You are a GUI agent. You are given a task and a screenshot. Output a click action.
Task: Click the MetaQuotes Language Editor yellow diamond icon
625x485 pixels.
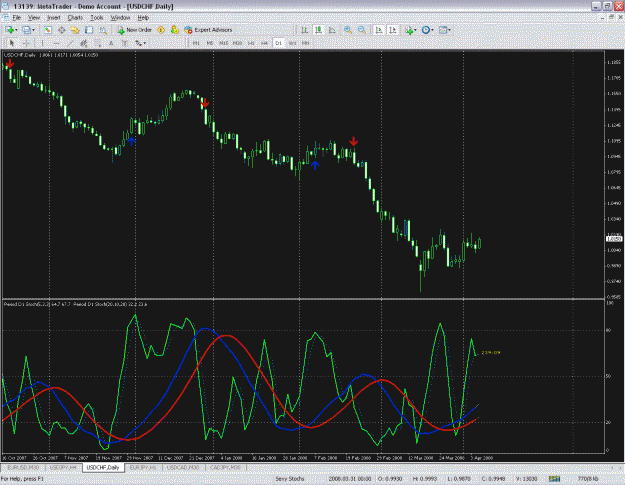161,30
